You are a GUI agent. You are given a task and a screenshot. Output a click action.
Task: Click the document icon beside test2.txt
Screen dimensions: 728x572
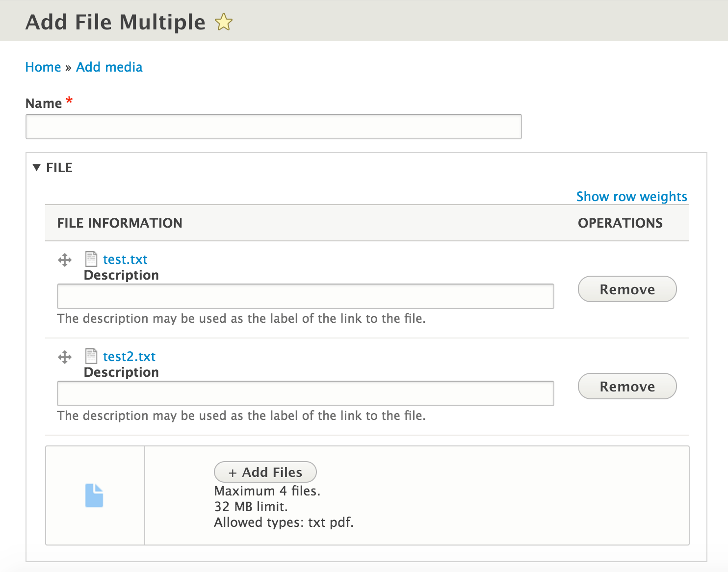click(91, 356)
